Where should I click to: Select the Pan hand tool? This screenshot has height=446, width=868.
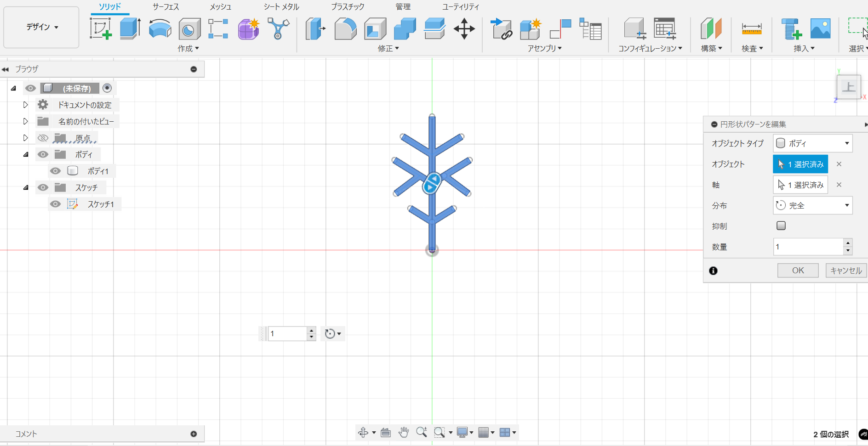click(404, 432)
